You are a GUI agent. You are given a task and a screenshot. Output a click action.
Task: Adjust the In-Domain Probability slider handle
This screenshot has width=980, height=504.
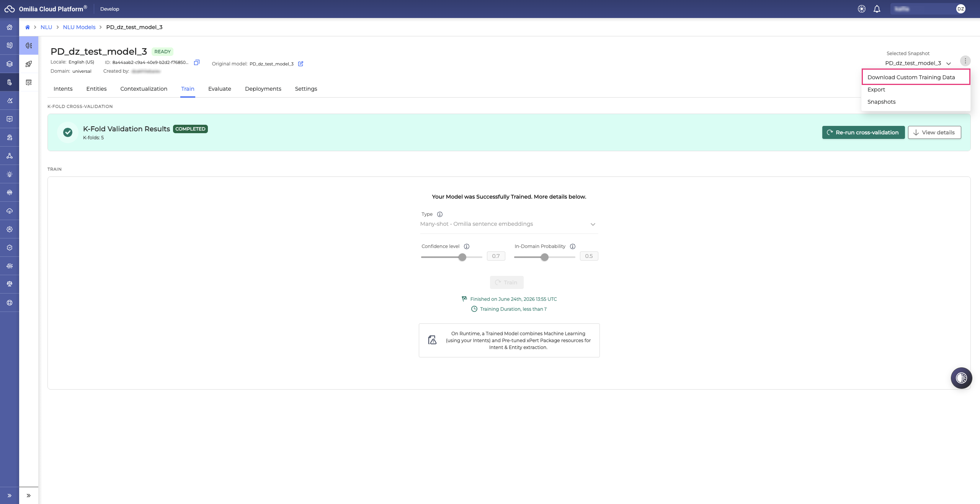pyautogui.click(x=545, y=257)
